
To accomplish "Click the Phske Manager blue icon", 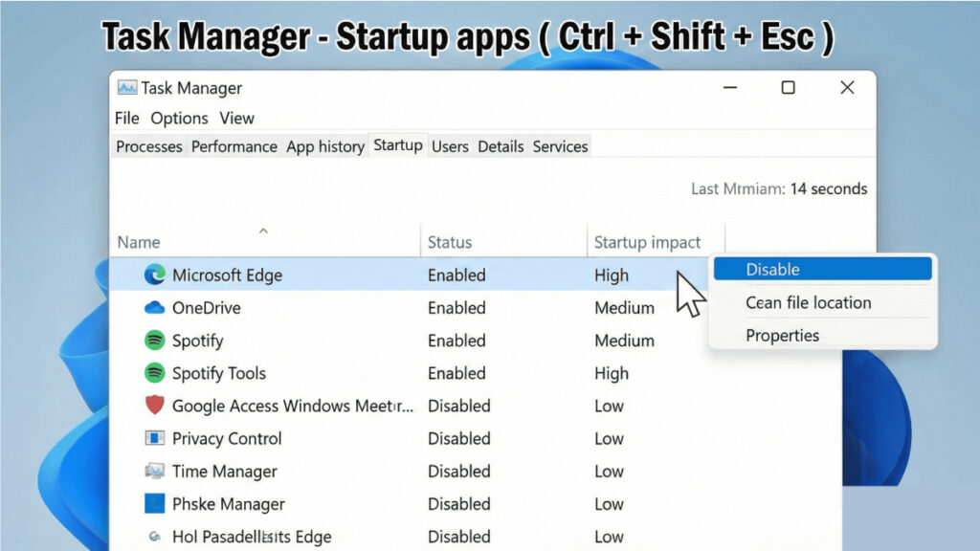I will (154, 503).
